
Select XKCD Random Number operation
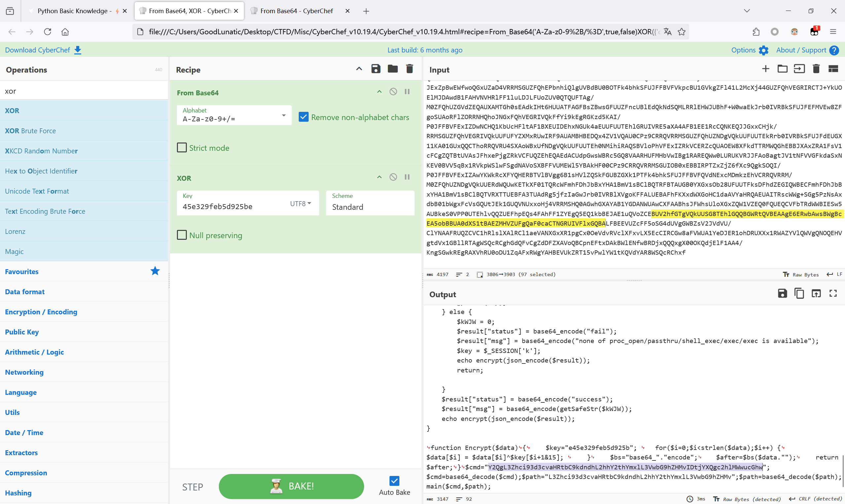pyautogui.click(x=84, y=151)
